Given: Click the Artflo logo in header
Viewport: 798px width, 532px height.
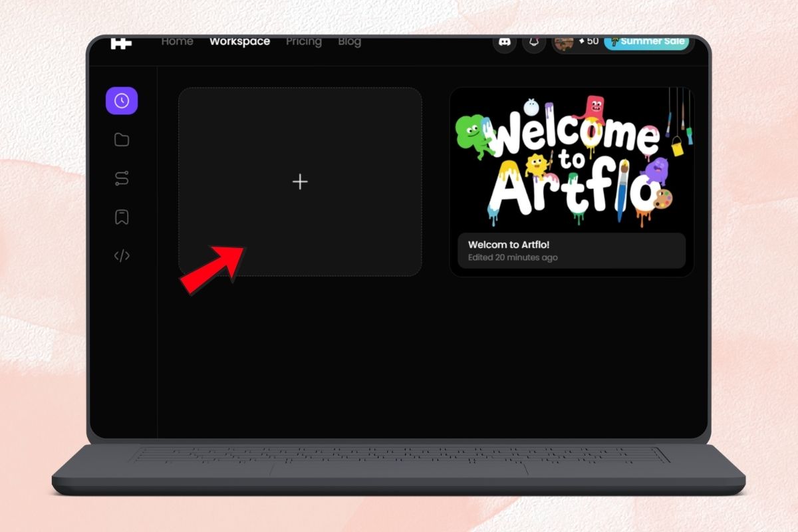Looking at the screenshot, I should 121,43.
